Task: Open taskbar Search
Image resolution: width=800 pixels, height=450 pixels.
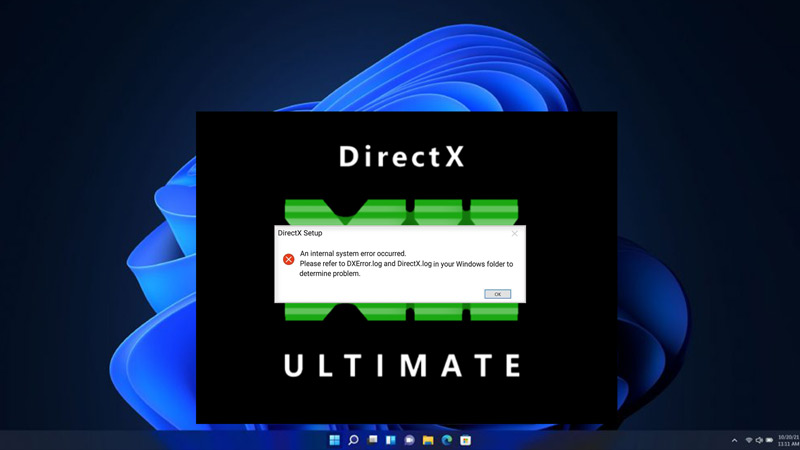Action: pos(353,440)
